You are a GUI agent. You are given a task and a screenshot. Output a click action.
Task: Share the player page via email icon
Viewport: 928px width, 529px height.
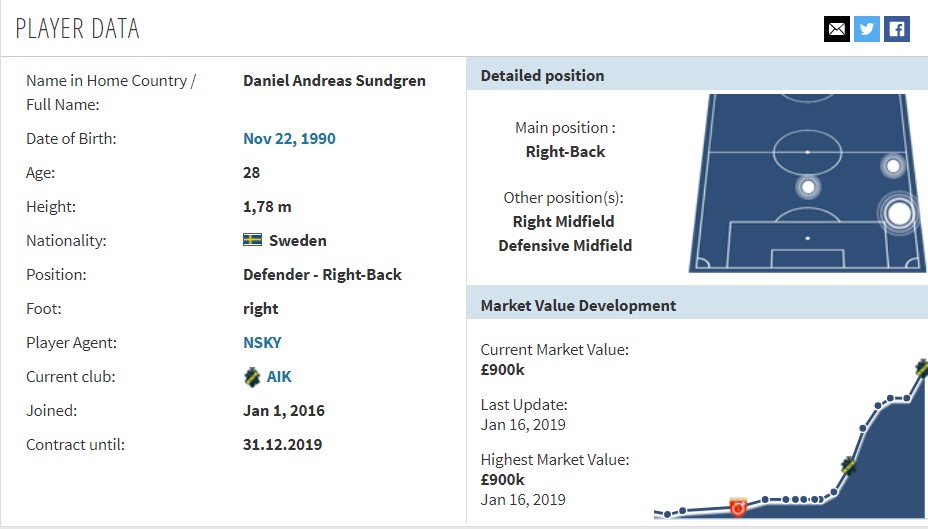point(837,29)
